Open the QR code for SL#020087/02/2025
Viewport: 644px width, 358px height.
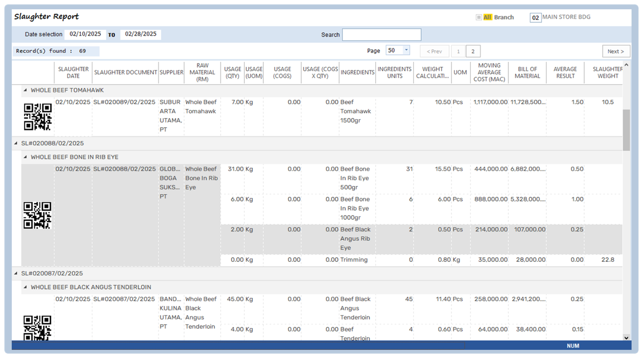pos(37,328)
